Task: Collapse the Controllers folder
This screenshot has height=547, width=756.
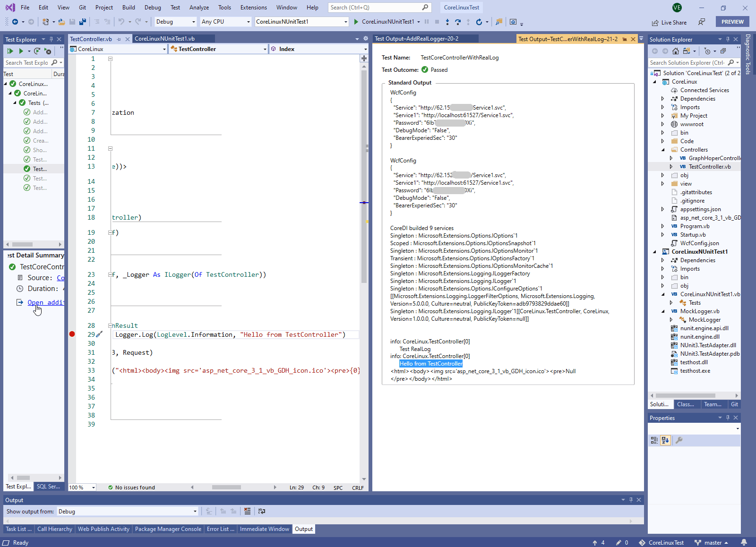Action: click(662, 150)
